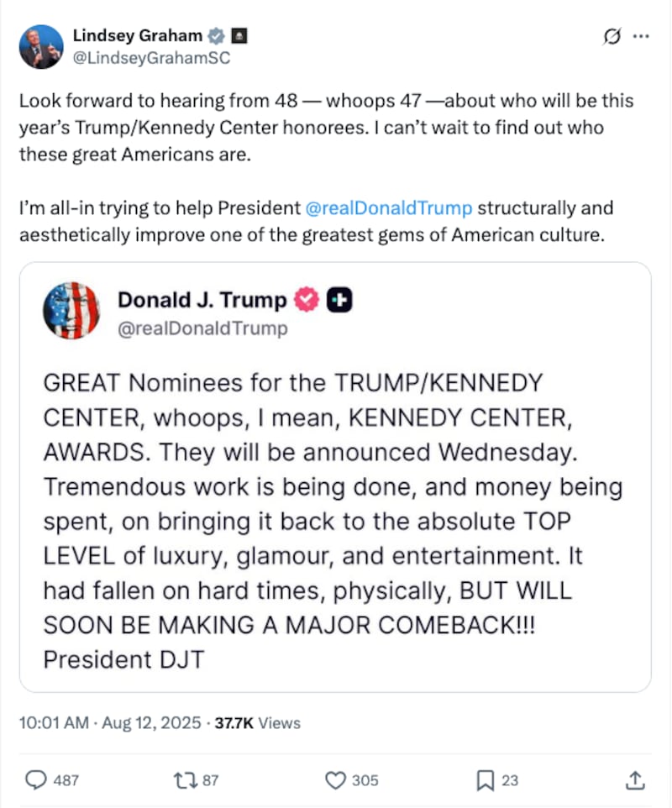Like the post using the heart icon

tap(334, 780)
